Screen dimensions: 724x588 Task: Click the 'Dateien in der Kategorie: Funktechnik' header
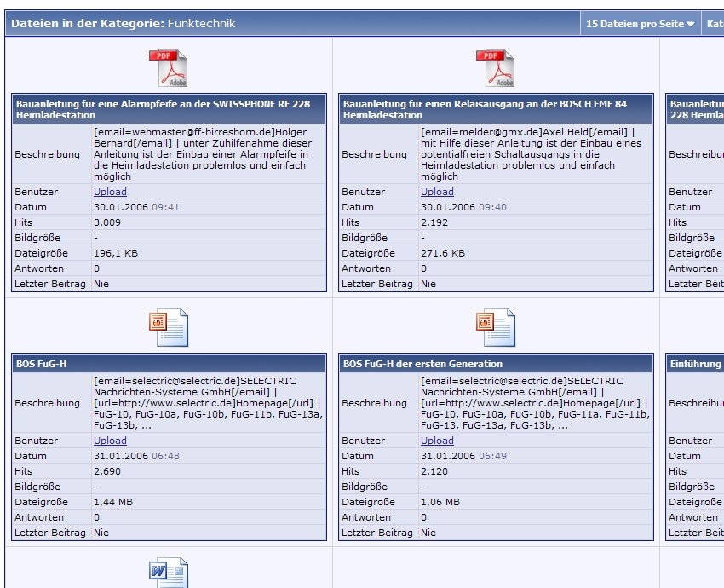pos(123,24)
